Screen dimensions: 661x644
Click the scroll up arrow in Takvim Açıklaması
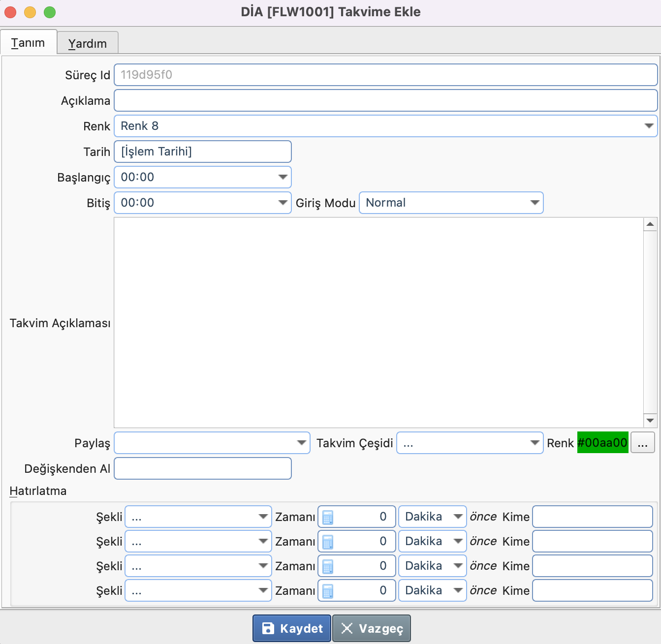[x=650, y=224]
